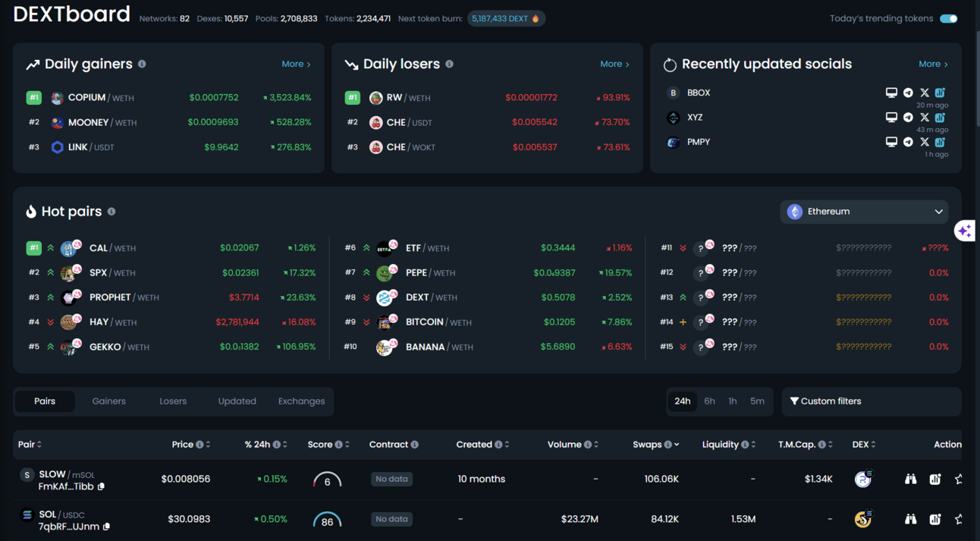This screenshot has width=980, height=541.
Task: Switch to the Losers tab
Action: pos(173,401)
